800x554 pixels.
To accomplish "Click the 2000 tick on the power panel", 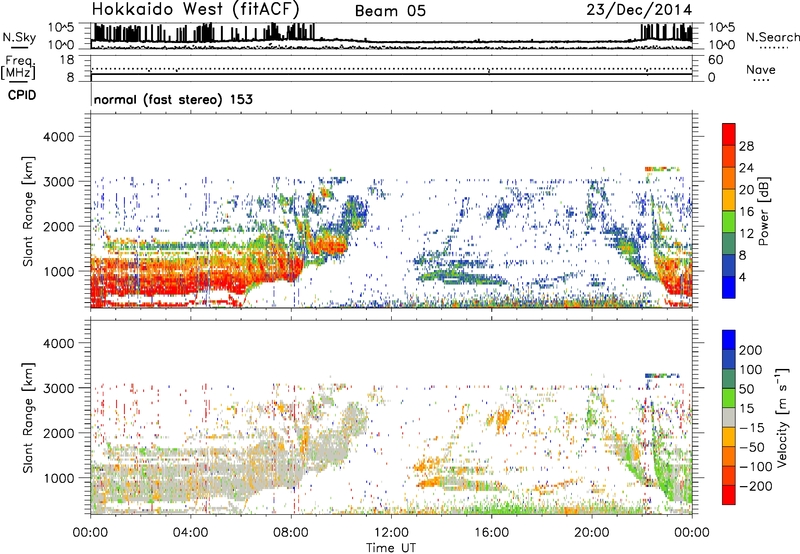I will coord(58,226).
